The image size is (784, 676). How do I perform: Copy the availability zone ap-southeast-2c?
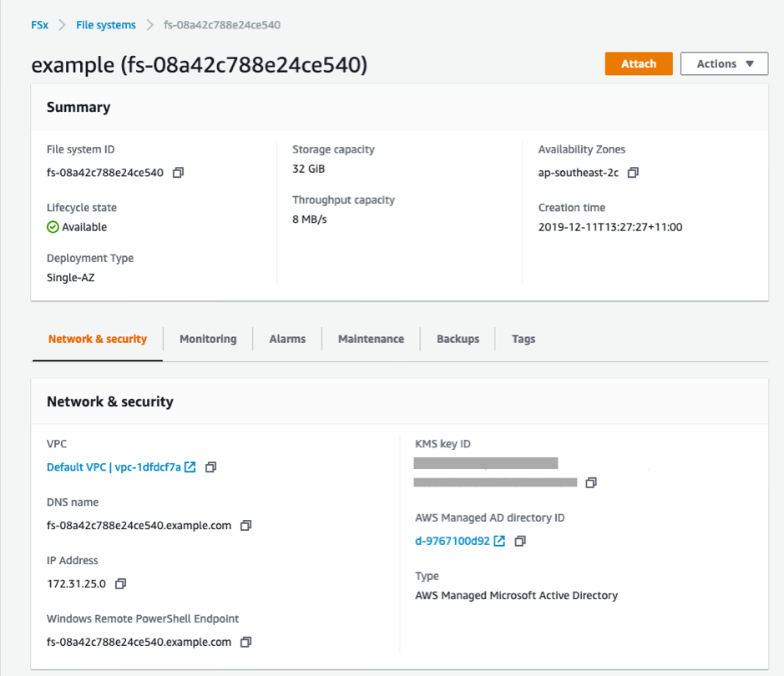(x=633, y=173)
